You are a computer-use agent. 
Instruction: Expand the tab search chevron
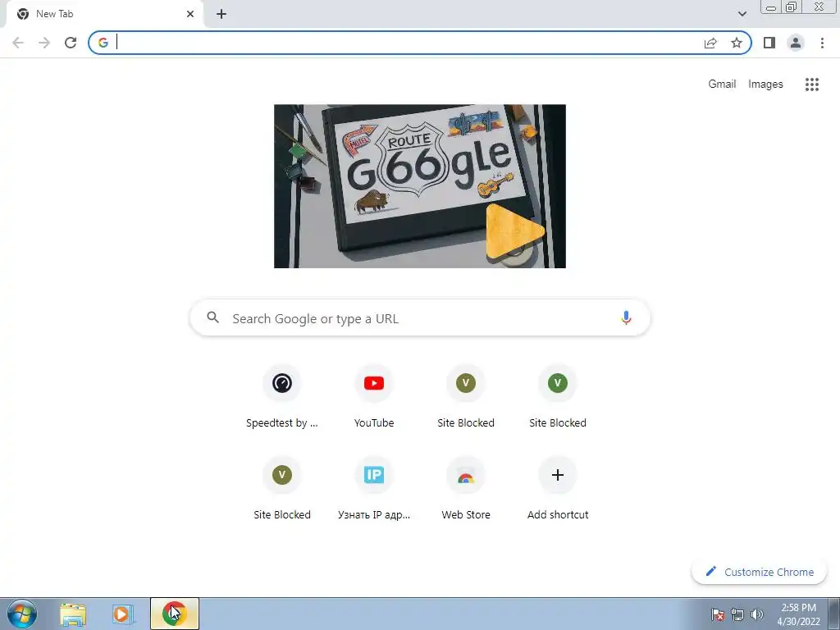pyautogui.click(x=742, y=14)
